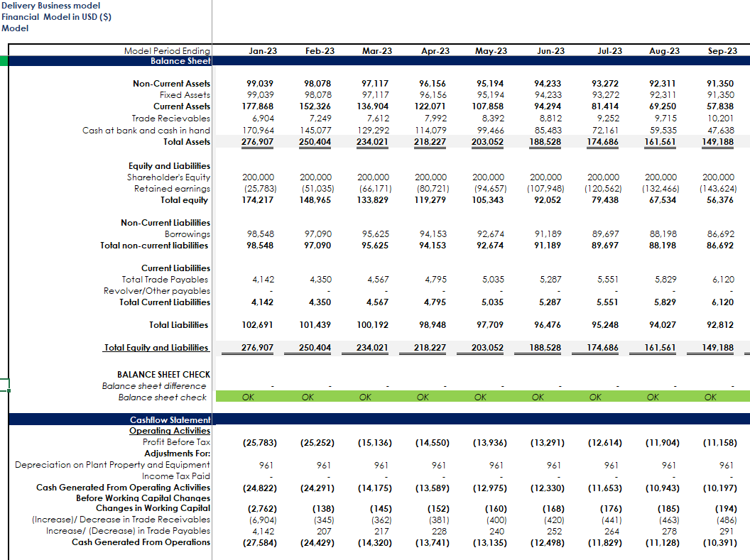Viewport: 750px width, 560px height.
Task: Select the Operating Activities underlined label
Action: 170,431
